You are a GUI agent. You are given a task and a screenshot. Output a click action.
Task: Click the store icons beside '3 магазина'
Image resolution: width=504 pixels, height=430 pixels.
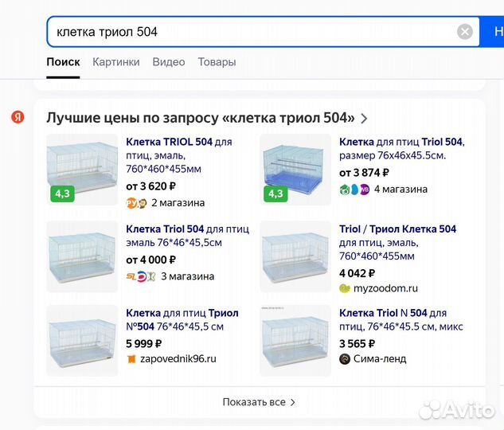[x=141, y=276]
